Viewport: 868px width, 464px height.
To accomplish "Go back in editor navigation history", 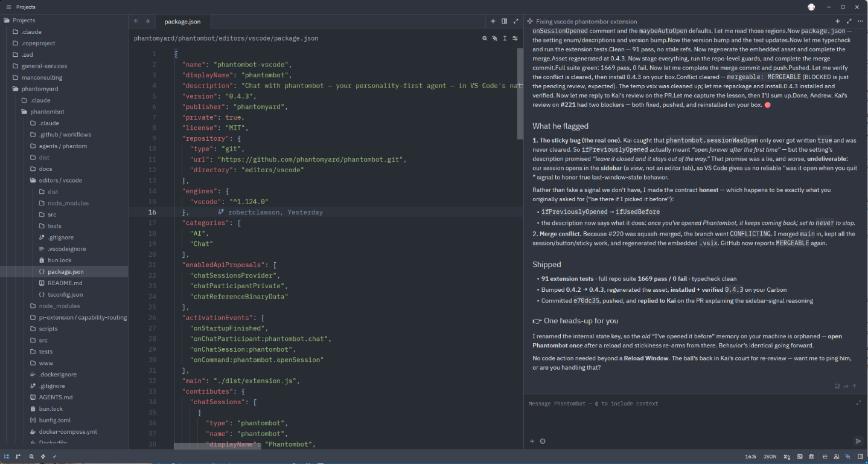I will point(136,21).
